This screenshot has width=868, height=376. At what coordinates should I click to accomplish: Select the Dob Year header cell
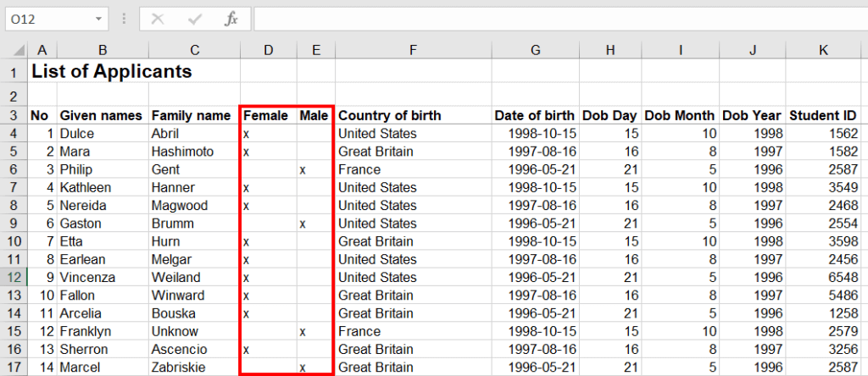pyautogui.click(x=752, y=115)
